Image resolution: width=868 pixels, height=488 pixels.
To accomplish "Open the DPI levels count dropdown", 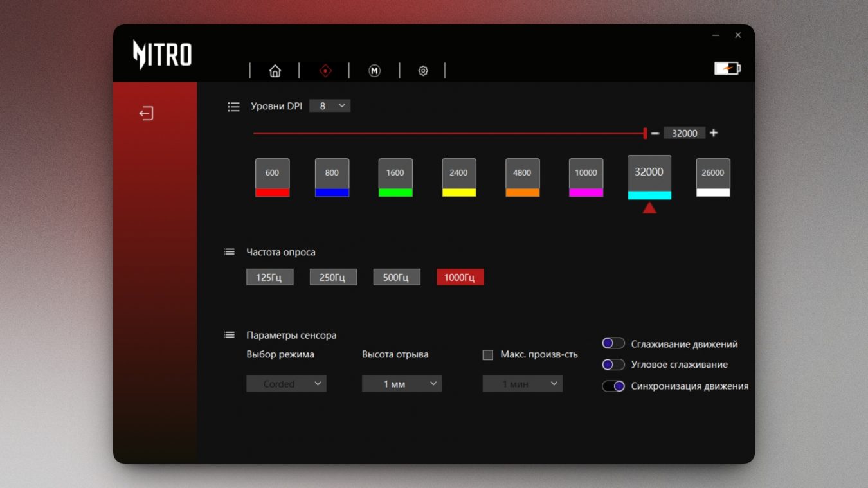I will click(x=330, y=106).
